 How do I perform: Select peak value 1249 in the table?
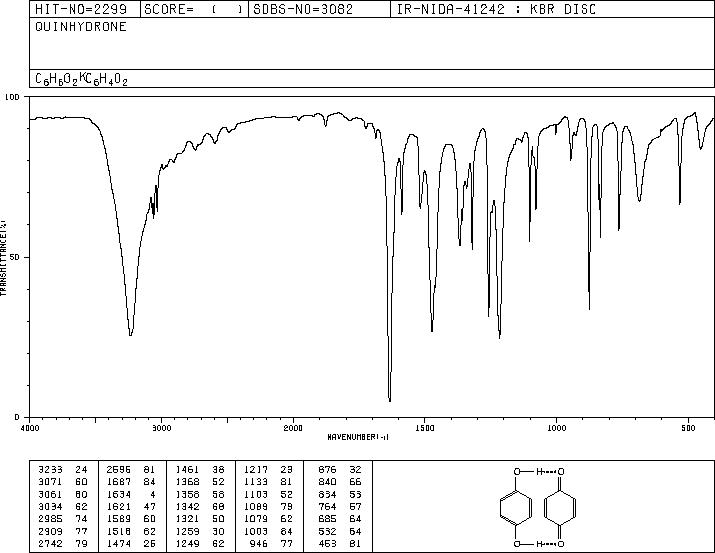tap(187, 543)
